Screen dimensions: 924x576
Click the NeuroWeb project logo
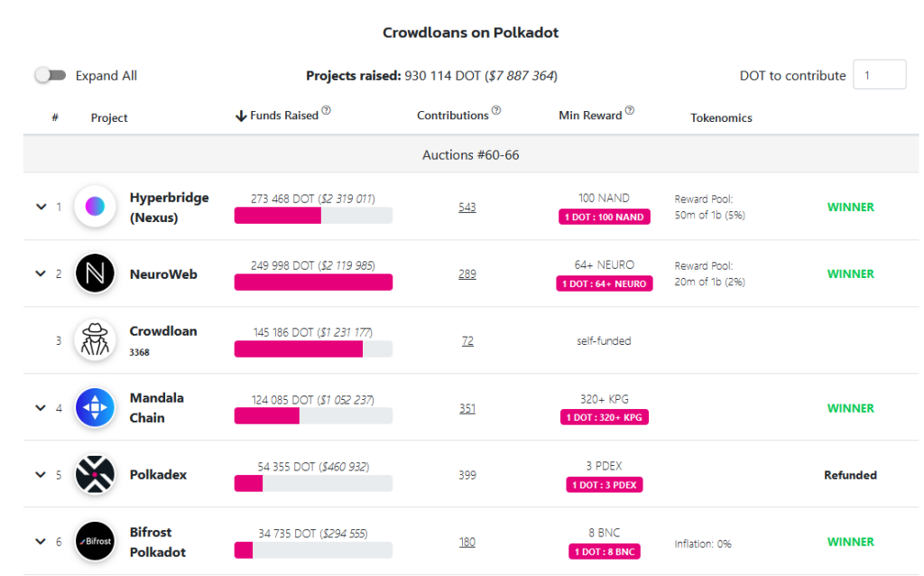(95, 274)
